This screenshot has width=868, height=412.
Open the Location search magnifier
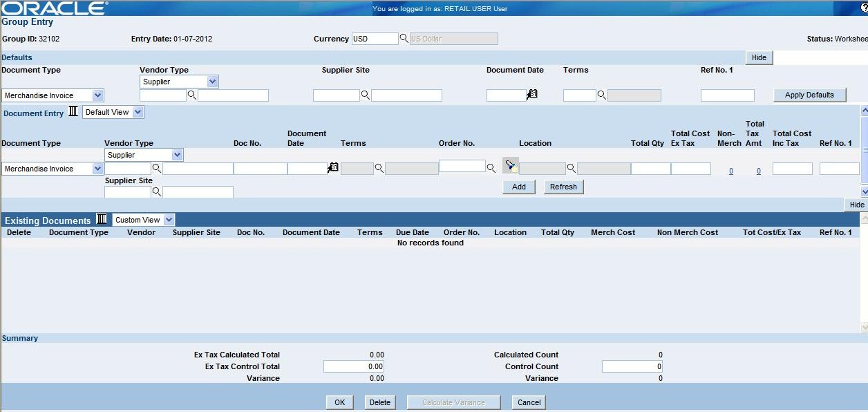[571, 168]
